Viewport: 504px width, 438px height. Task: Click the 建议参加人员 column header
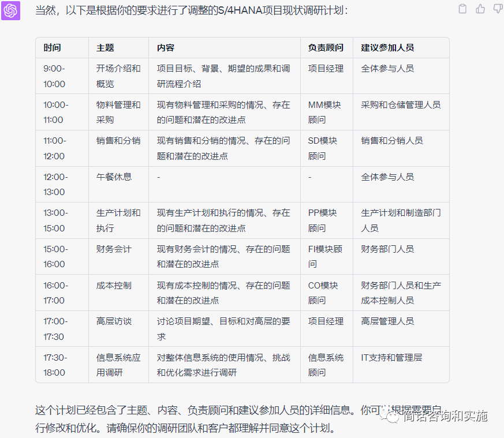click(x=387, y=48)
